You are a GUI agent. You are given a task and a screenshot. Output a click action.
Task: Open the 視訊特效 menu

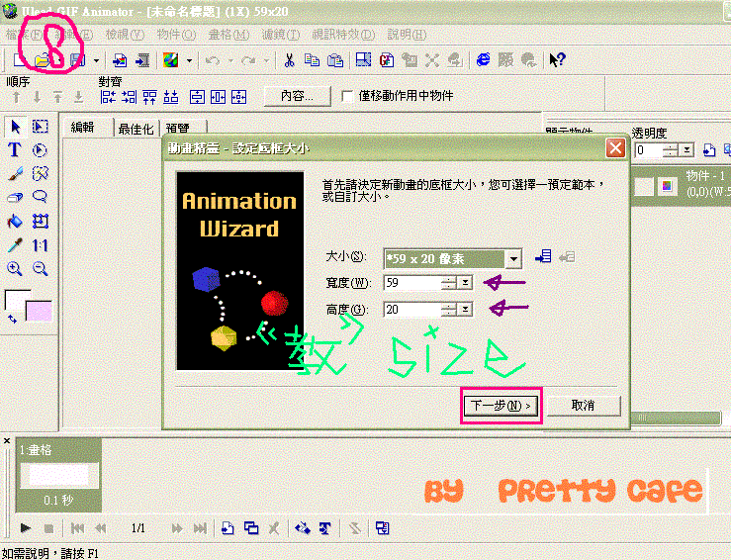[x=343, y=35]
